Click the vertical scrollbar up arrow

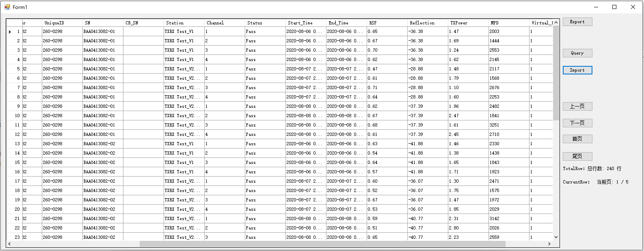(x=556, y=23)
